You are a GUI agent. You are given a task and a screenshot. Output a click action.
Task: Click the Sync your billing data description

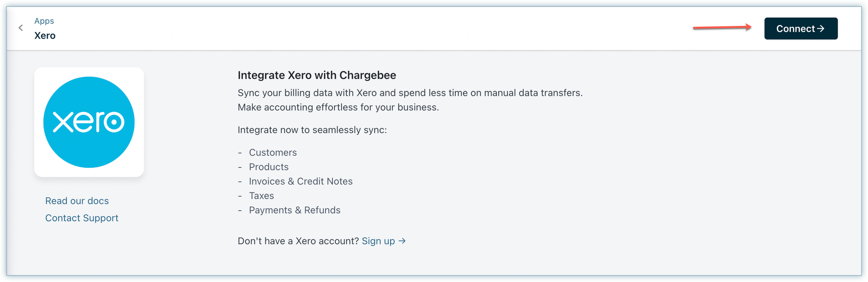[x=410, y=93]
